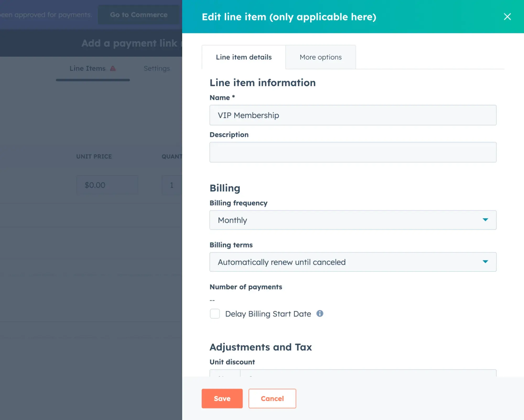The height and width of the screenshot is (420, 524).
Task: Click the Number of payments value
Action: tap(212, 300)
